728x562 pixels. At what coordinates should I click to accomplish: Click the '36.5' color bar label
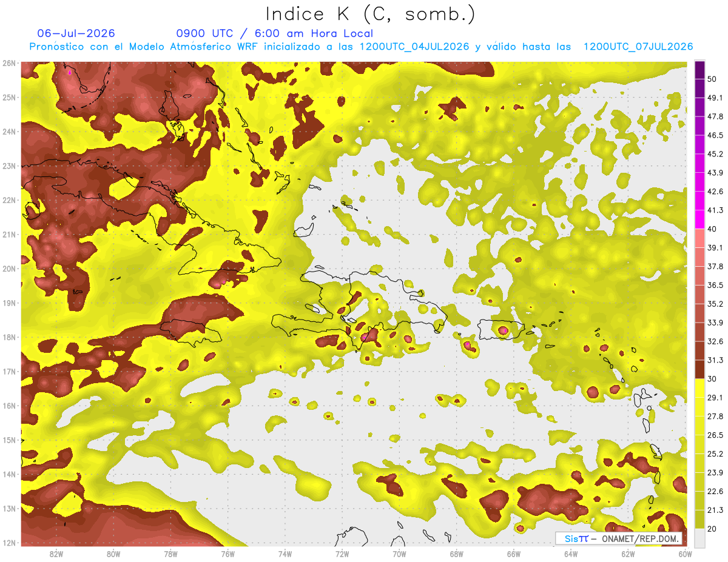point(715,285)
